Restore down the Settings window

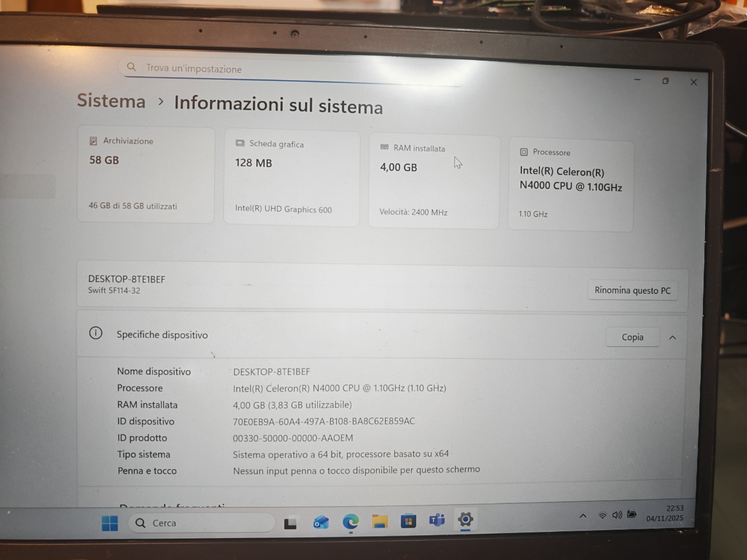click(x=666, y=81)
